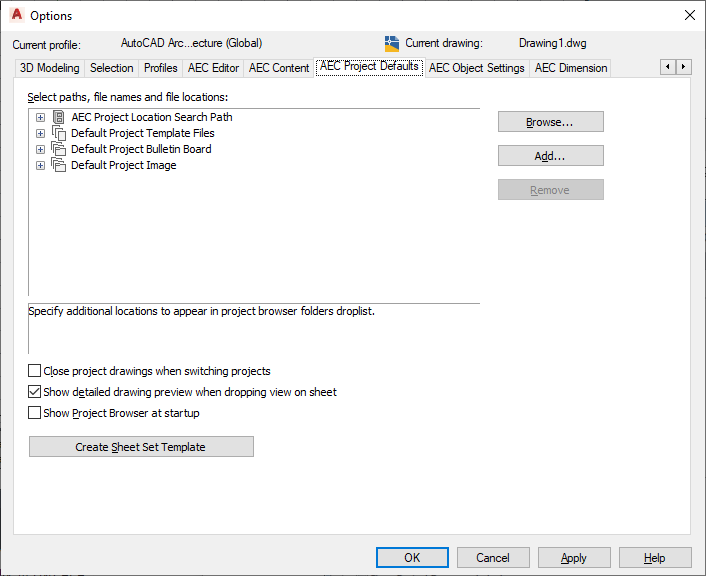Click the Default Project Template Files icon
706x576 pixels.
click(59, 133)
